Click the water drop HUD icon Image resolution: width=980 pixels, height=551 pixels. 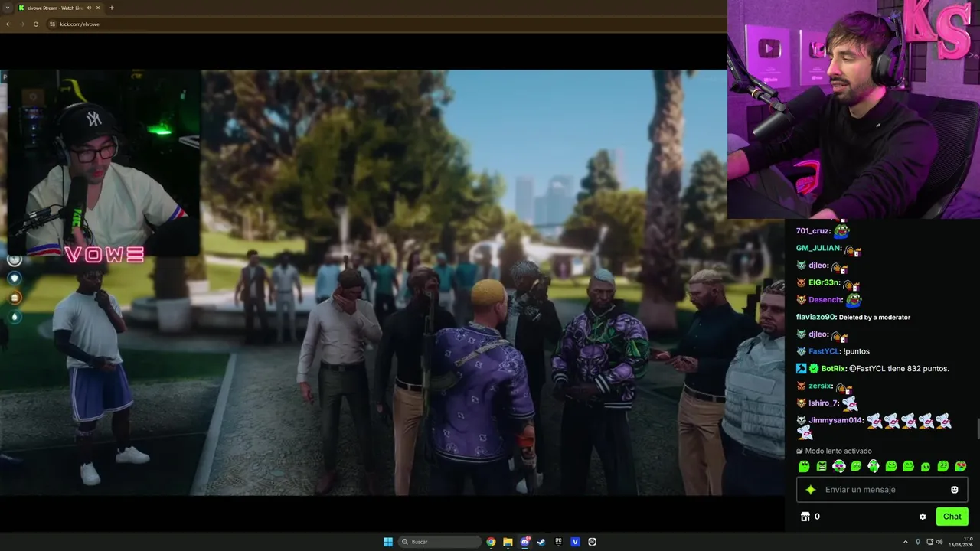click(14, 317)
